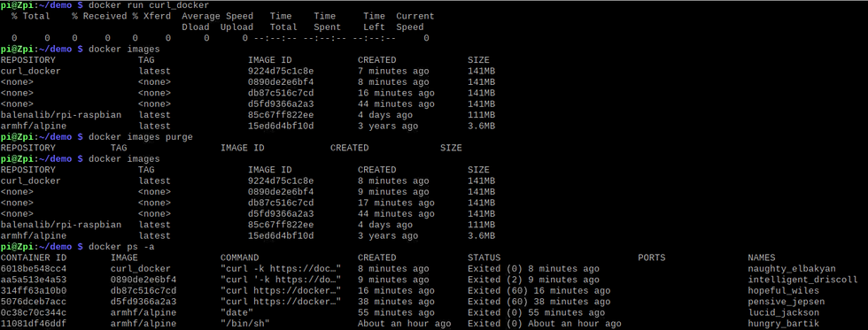Click the '55 minutes ago' created cell

pos(397,312)
